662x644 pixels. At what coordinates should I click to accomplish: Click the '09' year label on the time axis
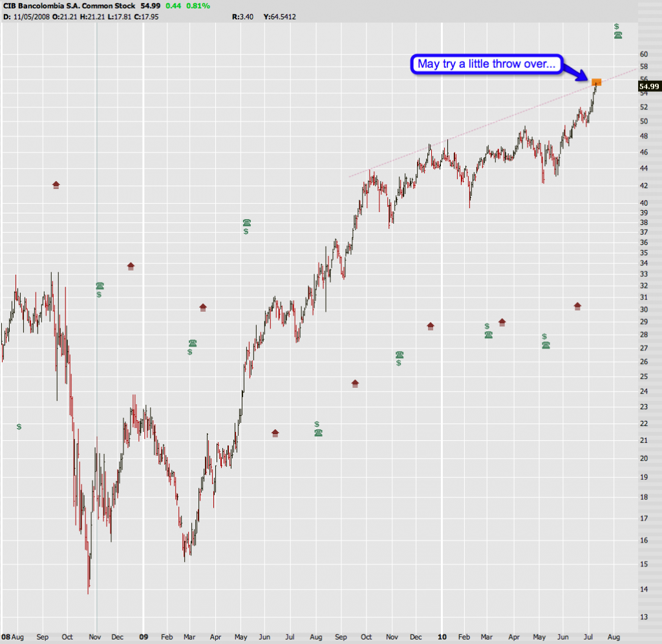[x=144, y=637]
